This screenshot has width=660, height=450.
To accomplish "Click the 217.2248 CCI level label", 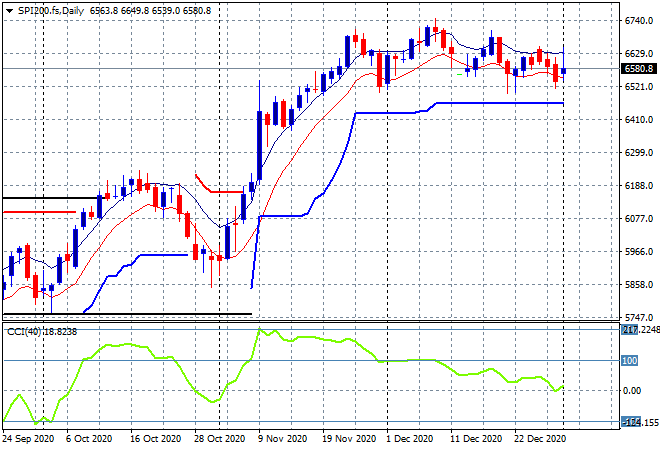I will tap(640, 330).
